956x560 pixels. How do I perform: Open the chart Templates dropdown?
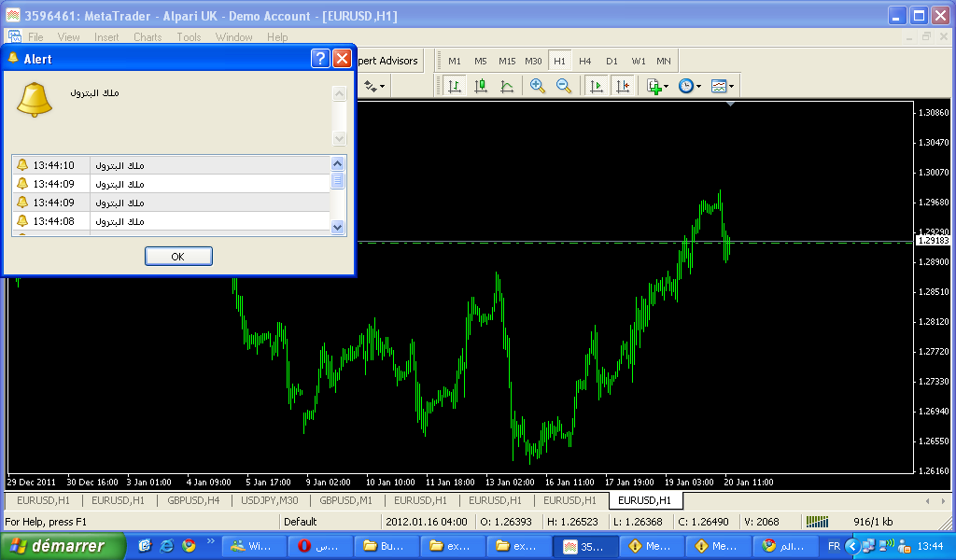[x=723, y=86]
